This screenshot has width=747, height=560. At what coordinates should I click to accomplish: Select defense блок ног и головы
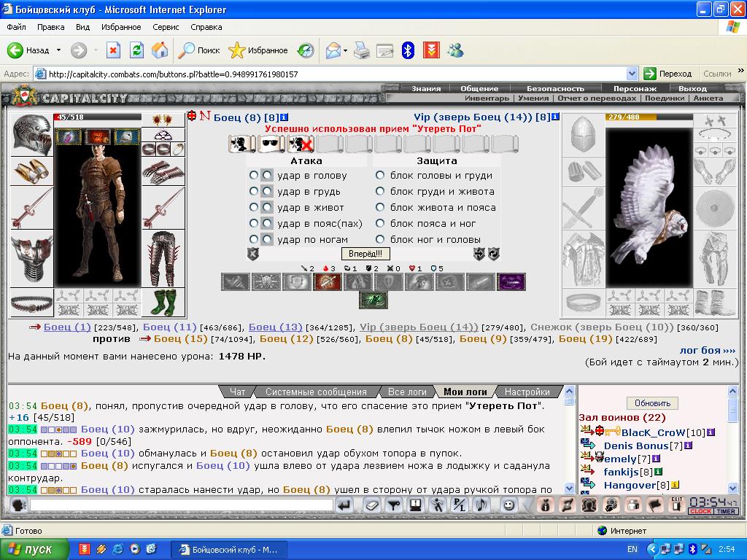(x=379, y=239)
